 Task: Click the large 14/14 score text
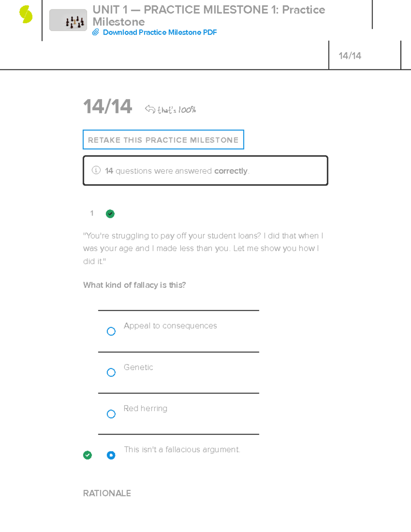coord(107,106)
